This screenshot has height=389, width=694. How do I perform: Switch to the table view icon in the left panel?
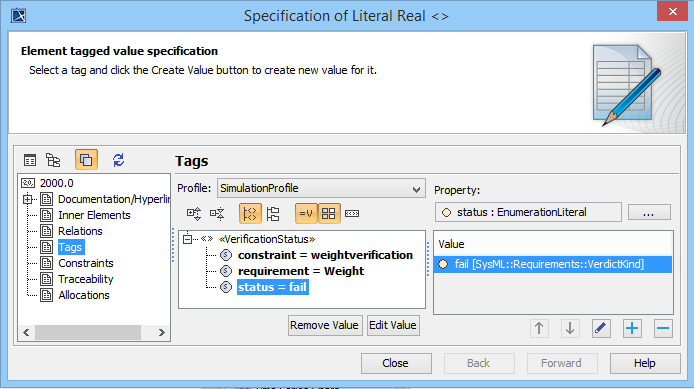[x=30, y=160]
